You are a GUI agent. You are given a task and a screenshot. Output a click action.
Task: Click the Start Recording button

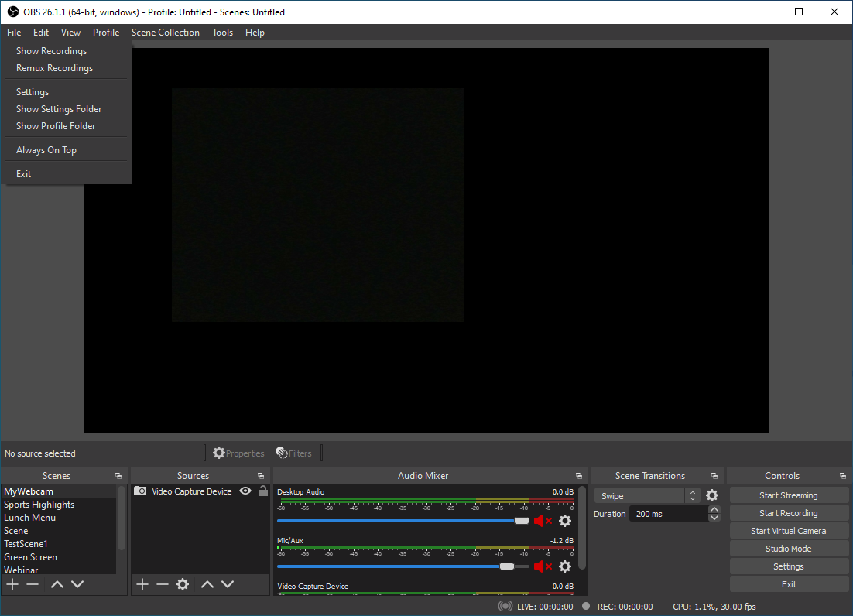point(788,513)
